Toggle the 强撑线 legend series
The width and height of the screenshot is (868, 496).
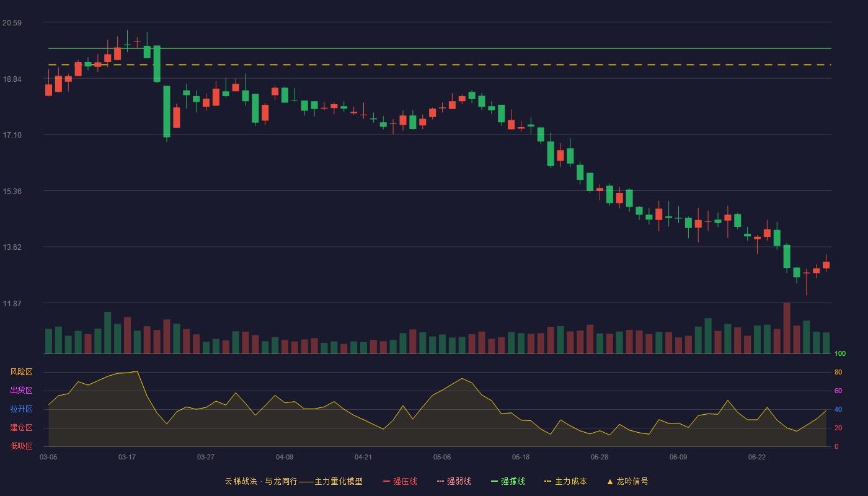coord(508,481)
